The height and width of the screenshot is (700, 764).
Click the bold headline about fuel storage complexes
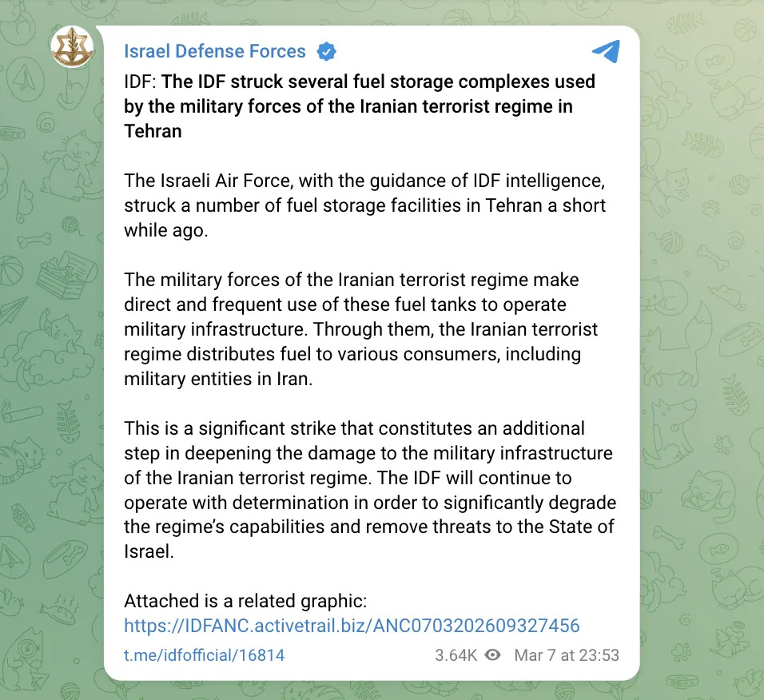point(360,106)
